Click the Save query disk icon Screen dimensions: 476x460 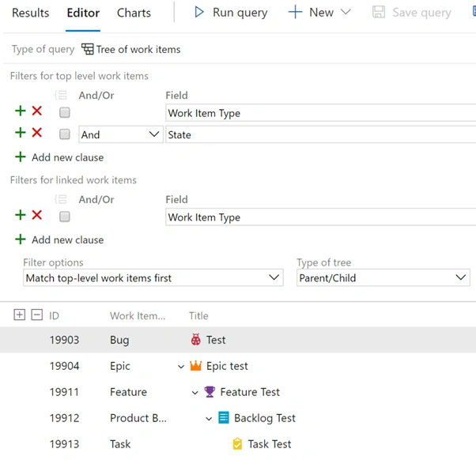(x=379, y=13)
